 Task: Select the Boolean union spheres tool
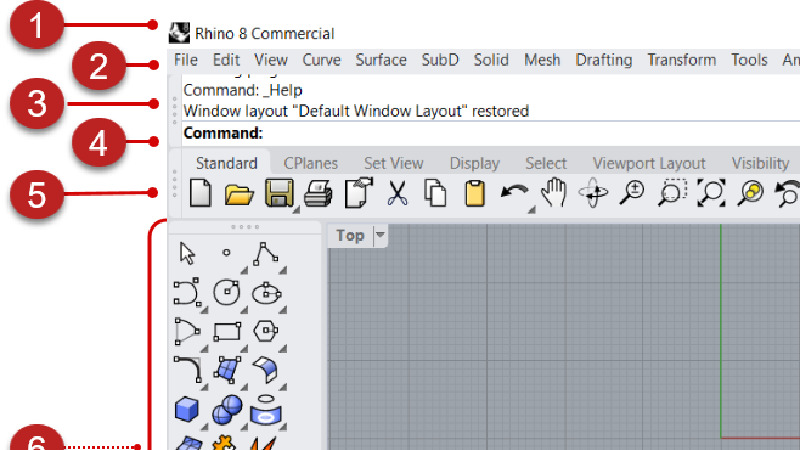pyautogui.click(x=227, y=410)
